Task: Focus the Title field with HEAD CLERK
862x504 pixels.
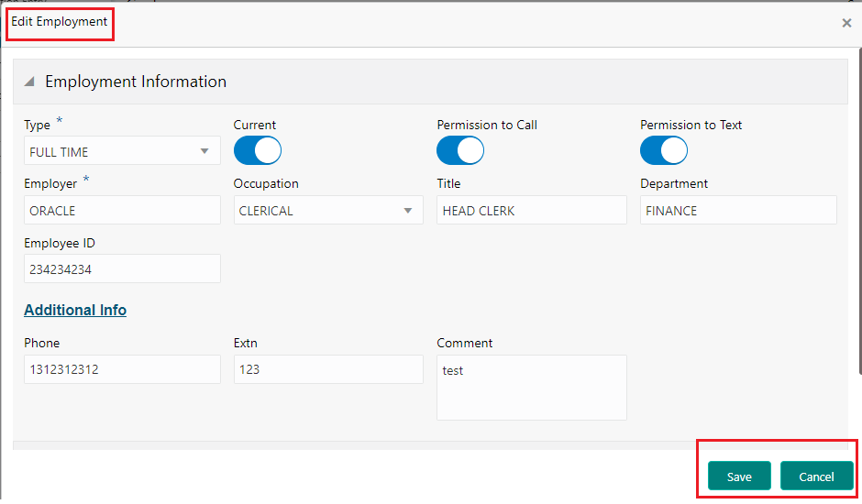Action: (531, 211)
